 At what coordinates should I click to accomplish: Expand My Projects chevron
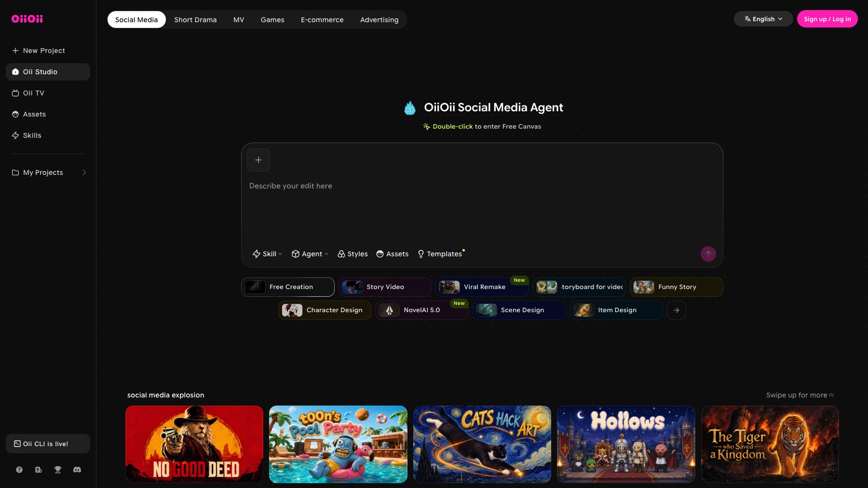coord(84,172)
